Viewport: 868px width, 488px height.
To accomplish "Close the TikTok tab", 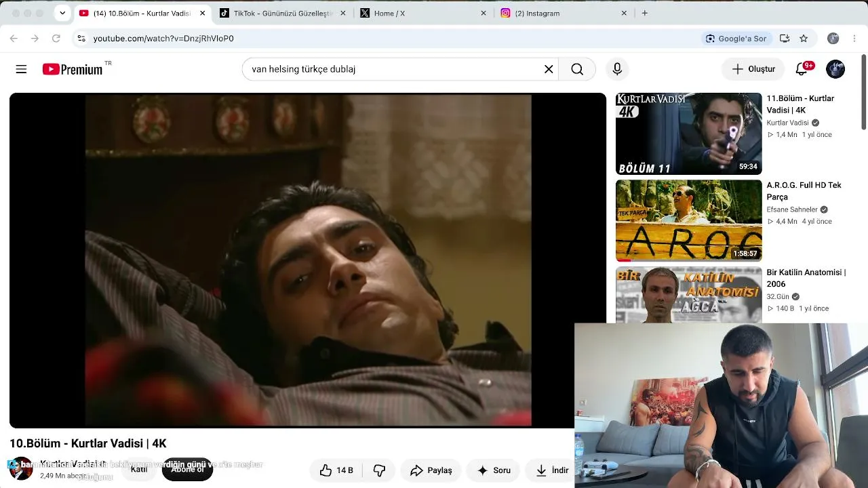I will tap(342, 13).
